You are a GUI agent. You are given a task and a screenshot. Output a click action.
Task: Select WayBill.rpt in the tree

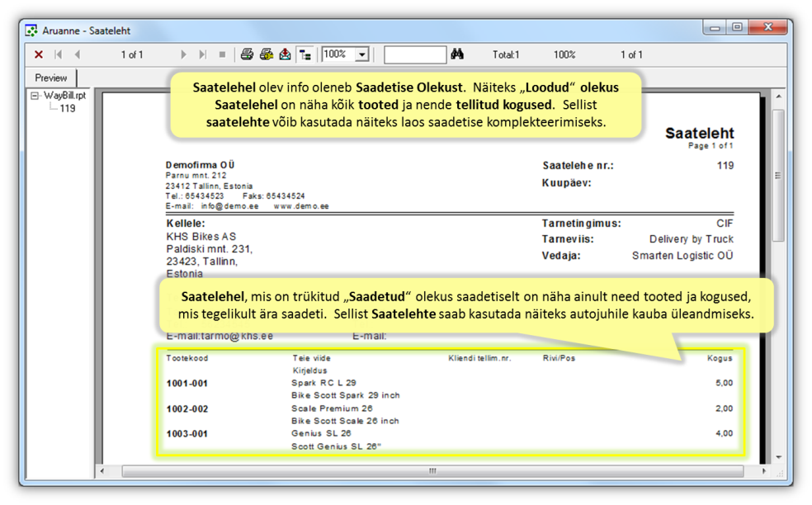click(64, 95)
